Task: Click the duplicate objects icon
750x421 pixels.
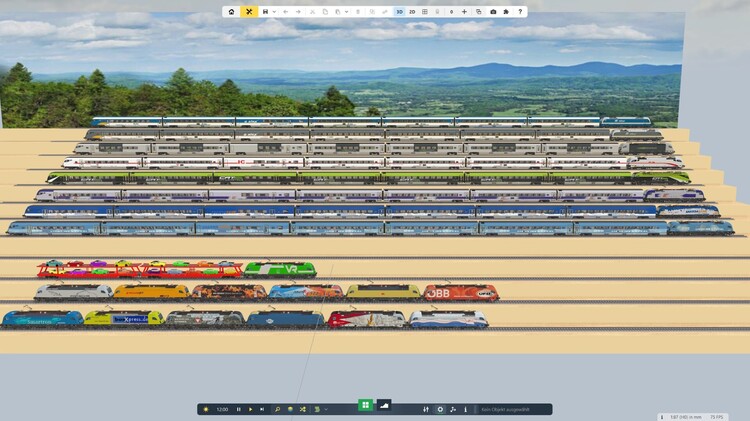Action: tap(372, 11)
